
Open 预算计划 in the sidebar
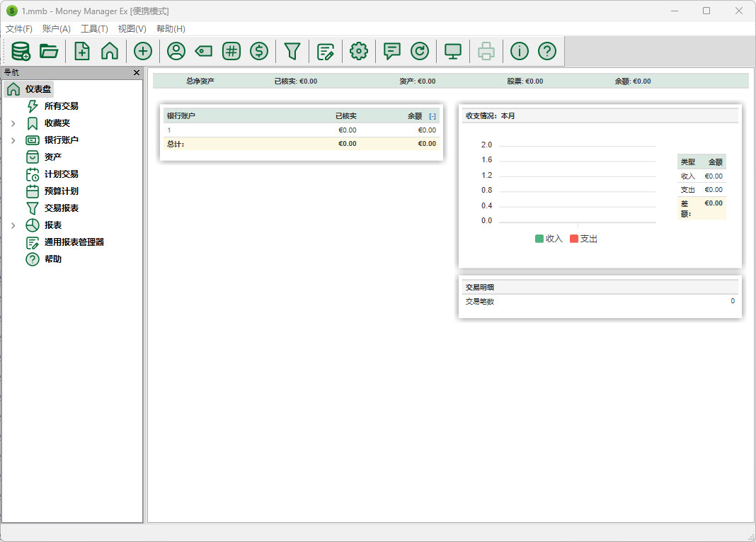point(62,191)
